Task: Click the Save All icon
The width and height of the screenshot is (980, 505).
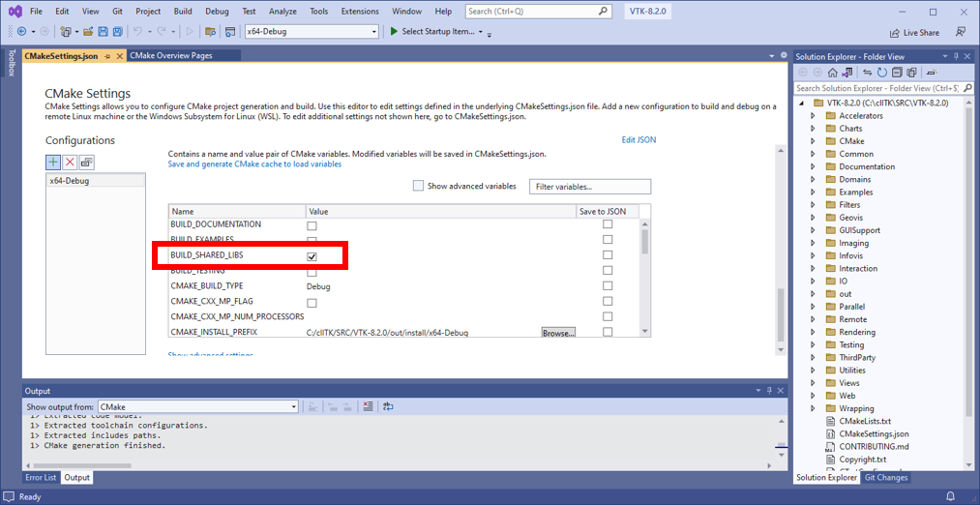Action: (117, 31)
